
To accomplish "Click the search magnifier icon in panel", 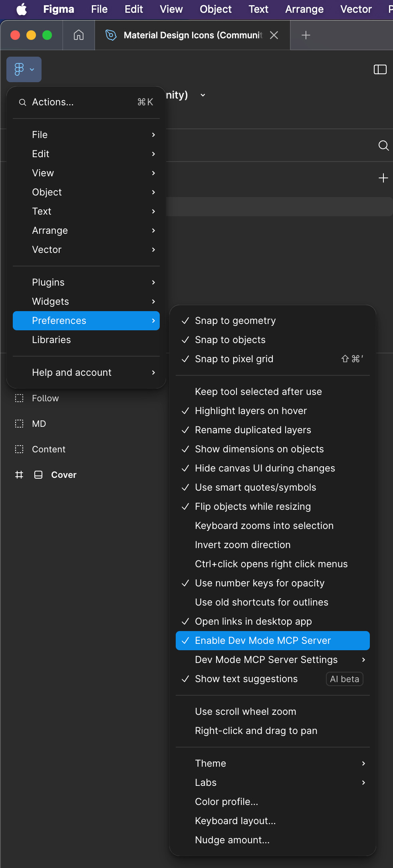I will click(x=383, y=146).
